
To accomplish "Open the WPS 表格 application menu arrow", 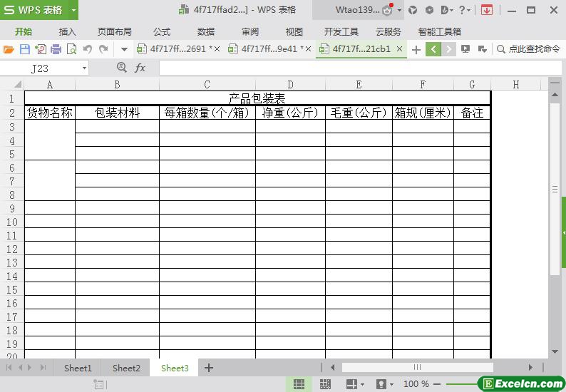I will 73,10.
